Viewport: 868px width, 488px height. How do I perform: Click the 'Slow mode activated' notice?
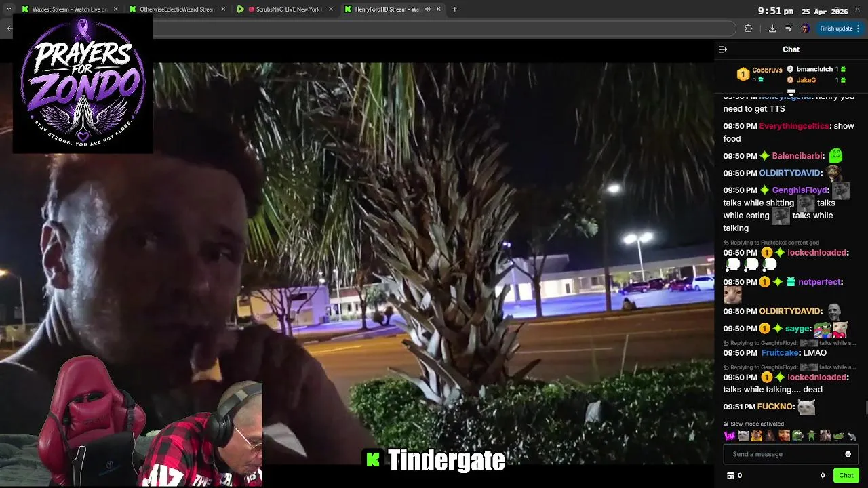point(753,424)
